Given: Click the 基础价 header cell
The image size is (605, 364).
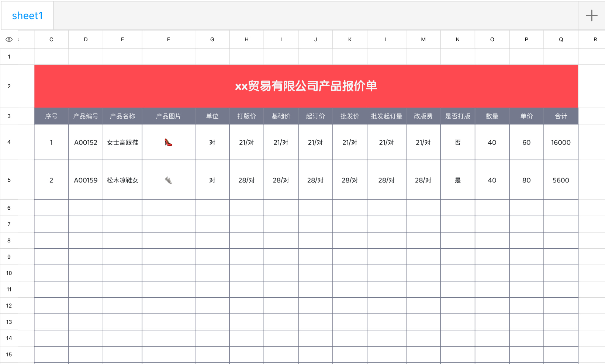Looking at the screenshot, I should pos(281,116).
